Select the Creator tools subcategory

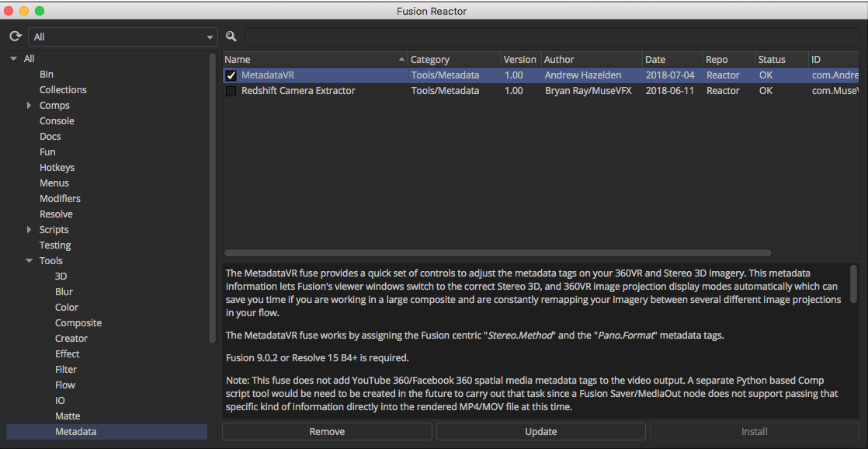71,338
